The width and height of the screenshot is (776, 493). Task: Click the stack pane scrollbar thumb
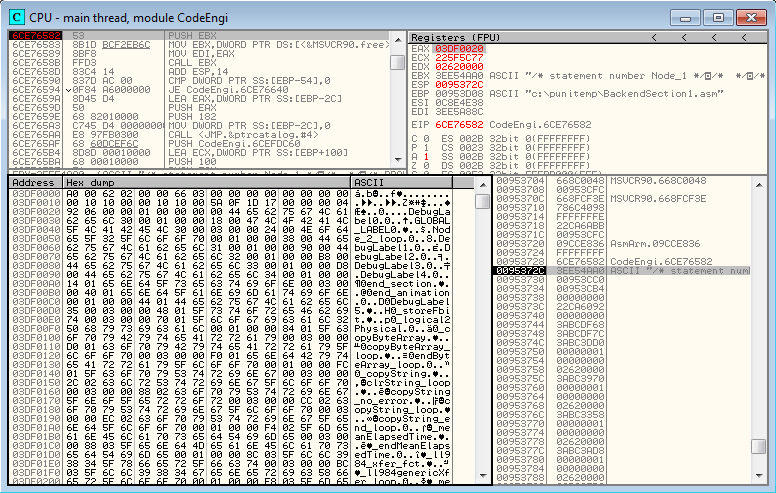[x=759, y=446]
